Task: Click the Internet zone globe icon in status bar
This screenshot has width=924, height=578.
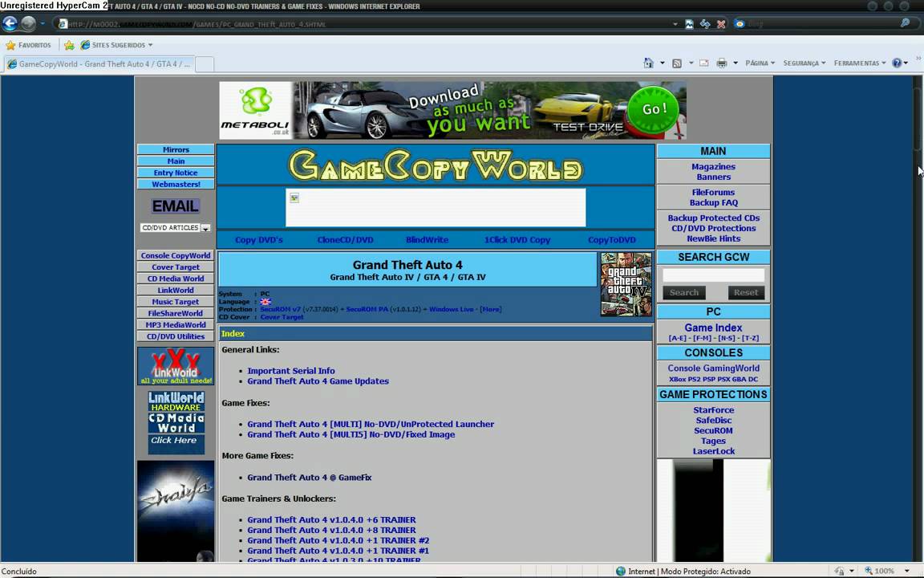Action: coord(621,571)
